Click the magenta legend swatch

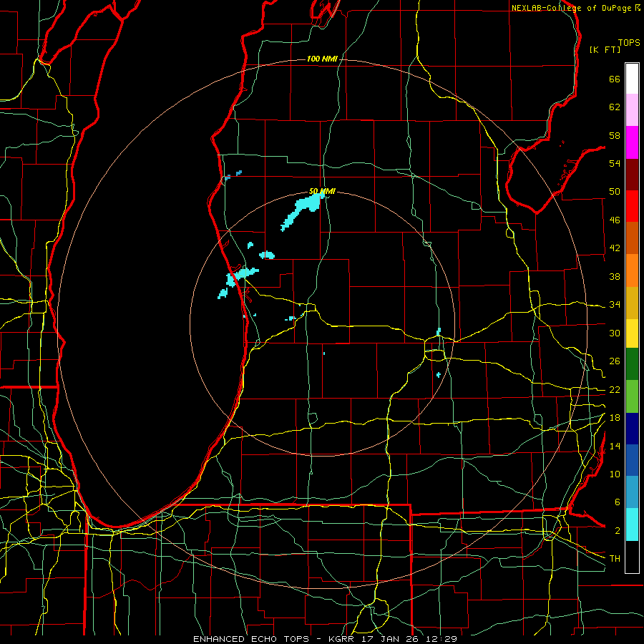pyautogui.click(x=632, y=142)
